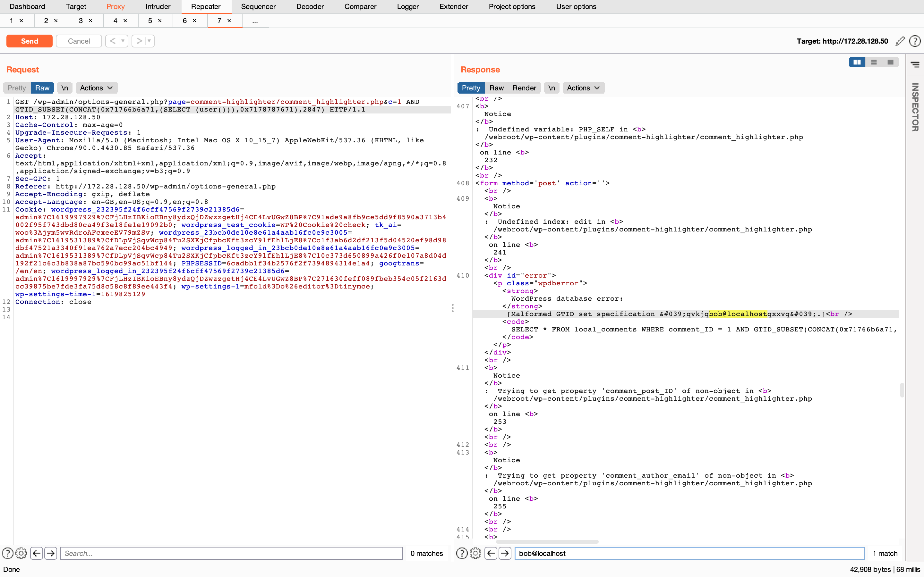Open the Intruder tab
Image resolution: width=924 pixels, height=577 pixels.
point(158,6)
